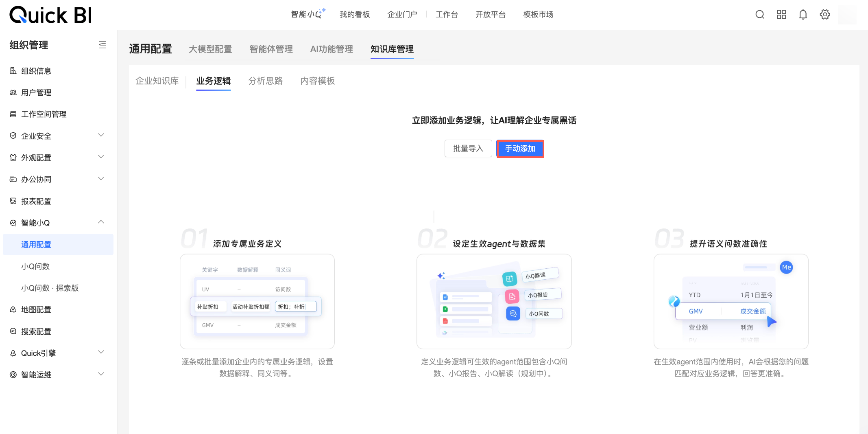The width and height of the screenshot is (868, 434).
Task: Switch to the 内容模板 sub-tab
Action: [x=318, y=81]
